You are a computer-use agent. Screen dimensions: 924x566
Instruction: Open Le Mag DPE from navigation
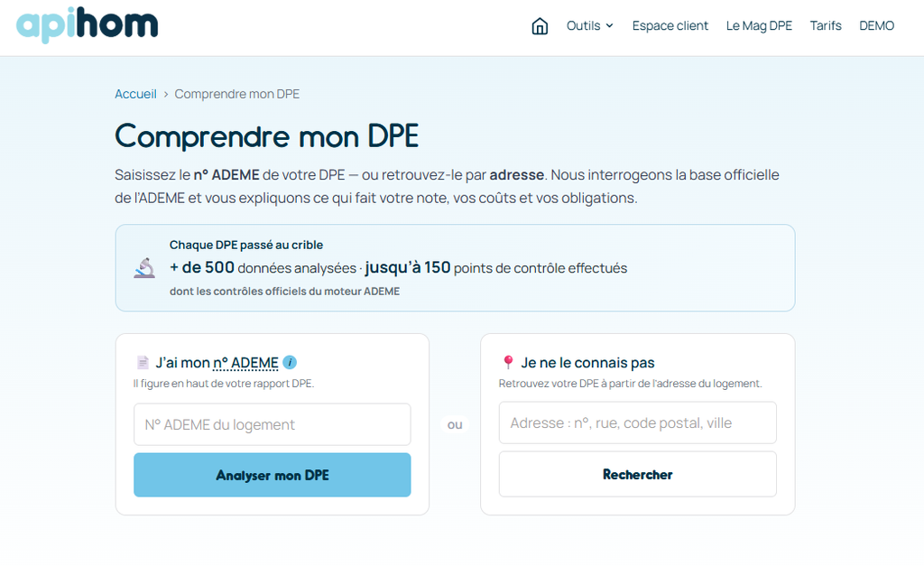pos(759,26)
